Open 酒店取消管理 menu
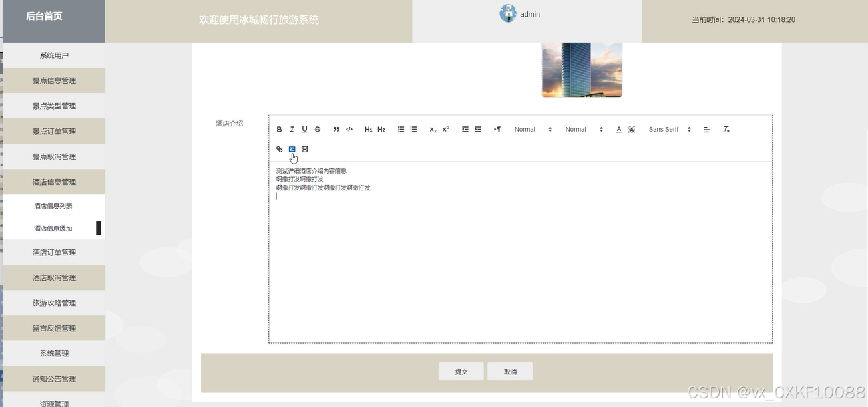The image size is (868, 407). (x=54, y=277)
